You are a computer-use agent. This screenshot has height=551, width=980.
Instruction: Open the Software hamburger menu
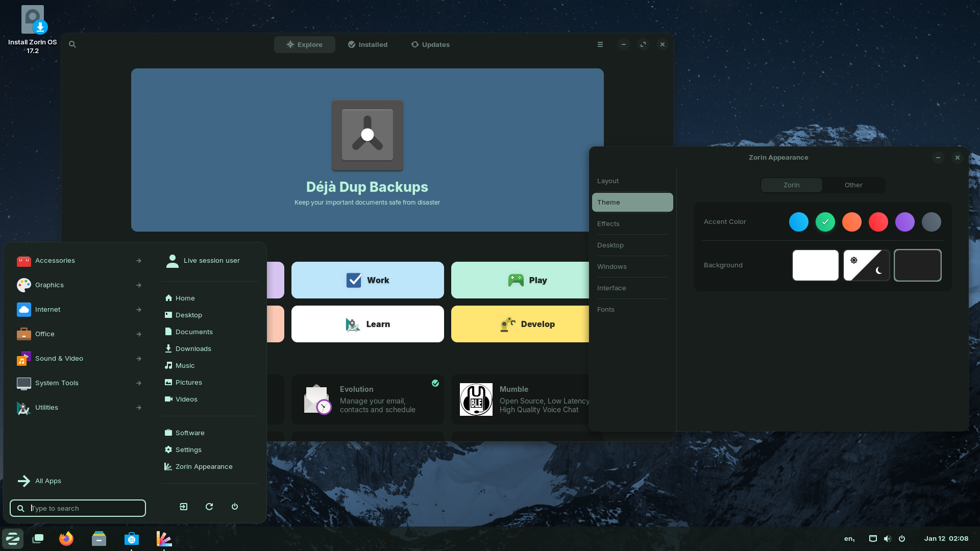coord(600,44)
